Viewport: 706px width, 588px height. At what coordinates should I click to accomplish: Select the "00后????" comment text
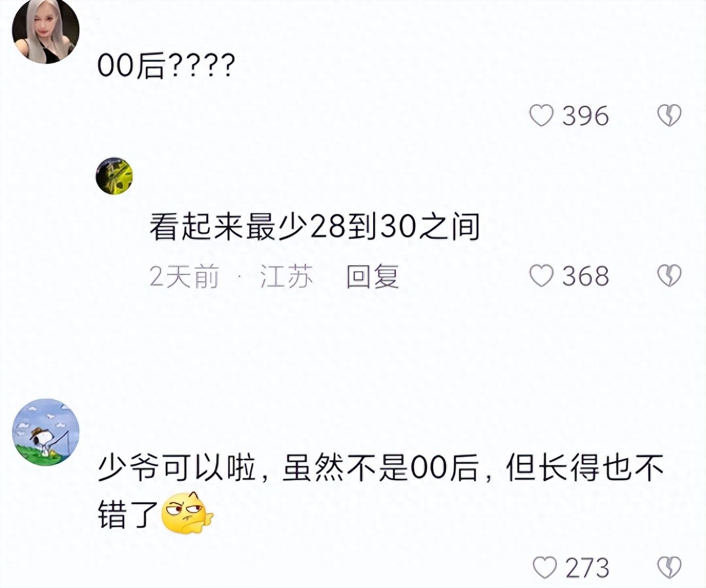tap(166, 66)
